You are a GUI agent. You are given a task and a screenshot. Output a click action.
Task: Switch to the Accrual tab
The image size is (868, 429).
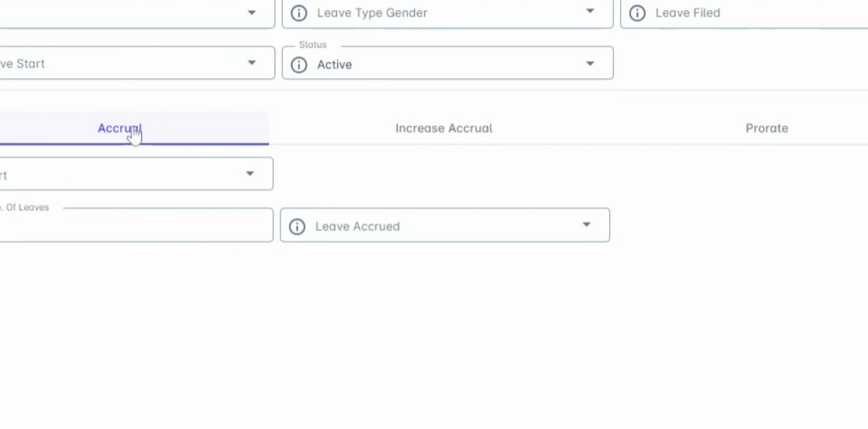coord(119,128)
